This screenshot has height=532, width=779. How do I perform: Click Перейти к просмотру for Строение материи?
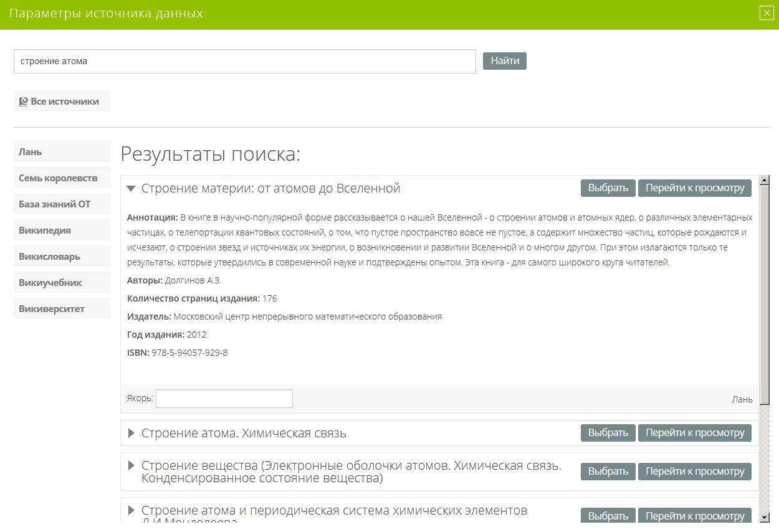(x=694, y=188)
